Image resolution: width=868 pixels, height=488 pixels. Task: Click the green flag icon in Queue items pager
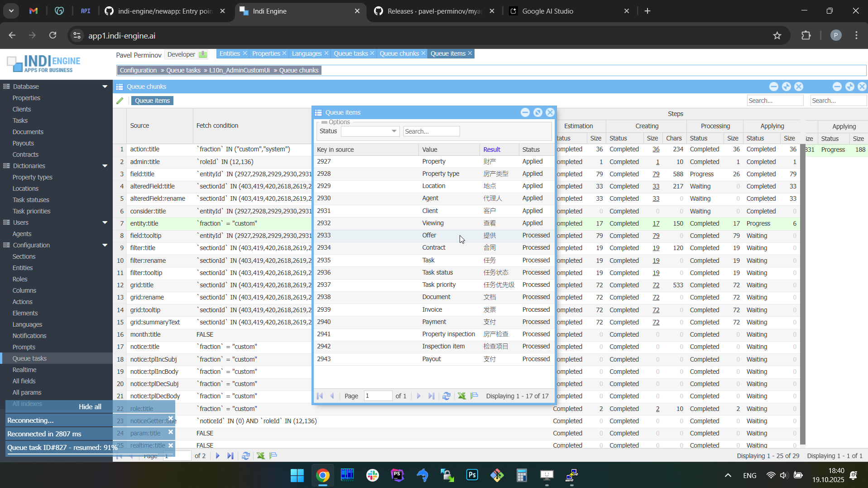click(475, 396)
